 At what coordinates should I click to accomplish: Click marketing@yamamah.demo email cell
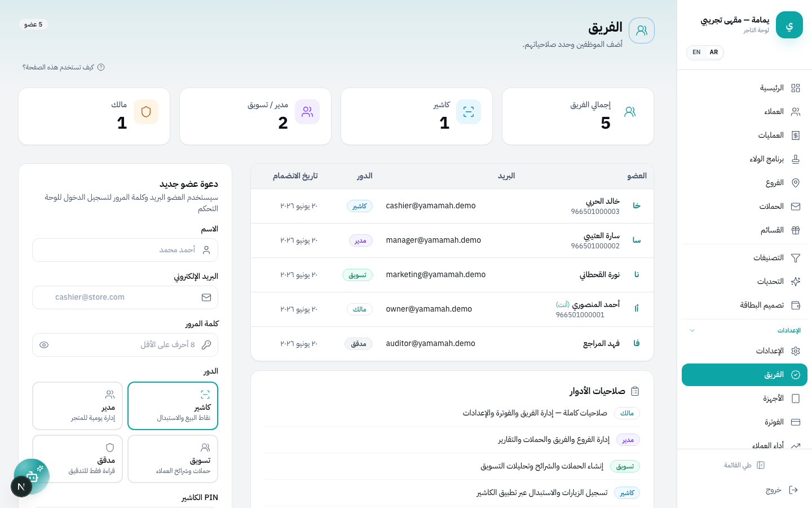coord(436,275)
